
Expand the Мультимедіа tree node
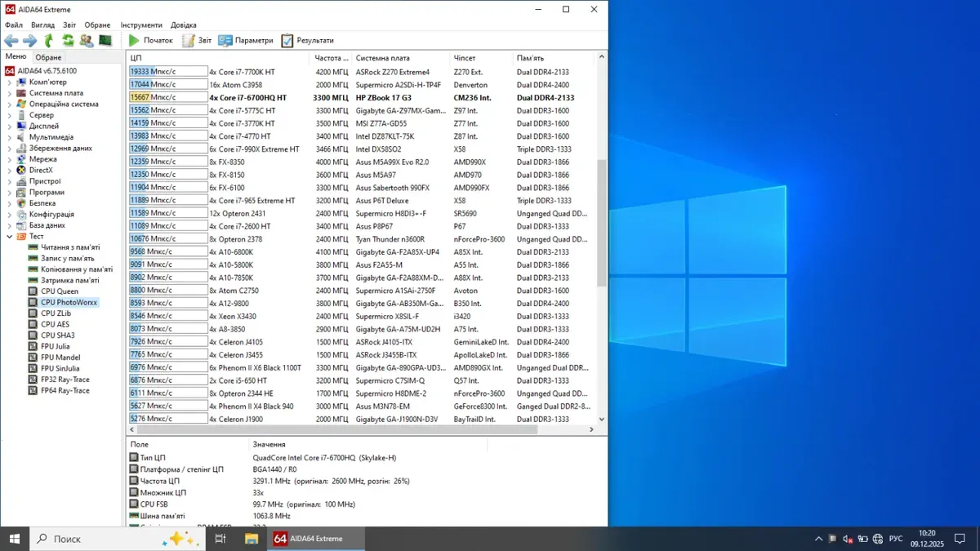tap(10, 137)
